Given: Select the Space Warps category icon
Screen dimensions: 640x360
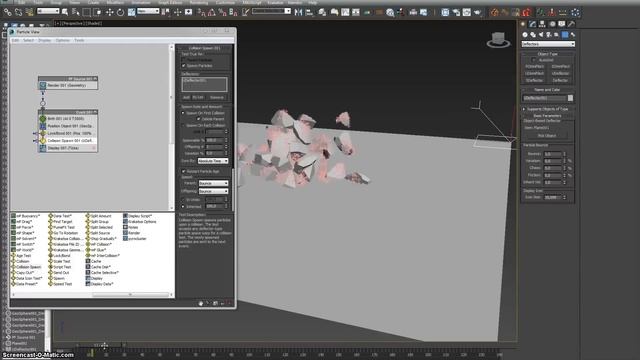Looking at the screenshot, I should click(x=565, y=35).
